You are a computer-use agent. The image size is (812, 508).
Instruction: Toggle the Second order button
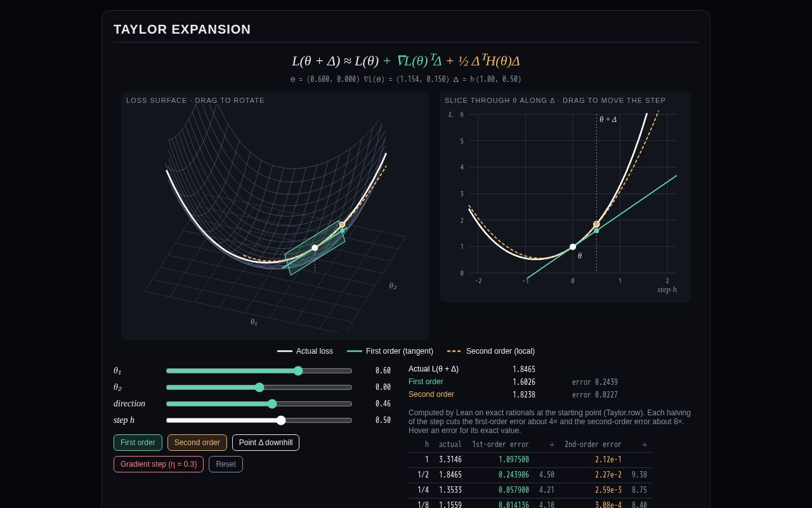197,443
